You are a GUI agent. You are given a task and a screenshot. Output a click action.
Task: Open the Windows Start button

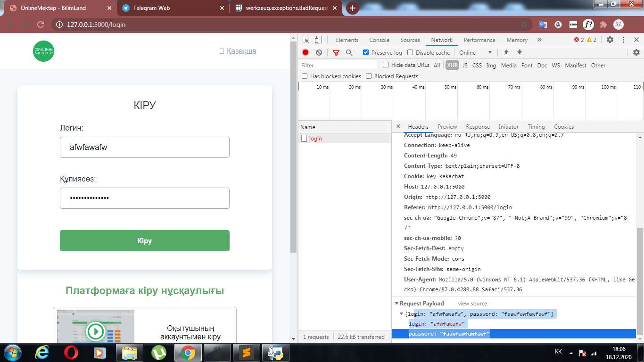tap(13, 352)
